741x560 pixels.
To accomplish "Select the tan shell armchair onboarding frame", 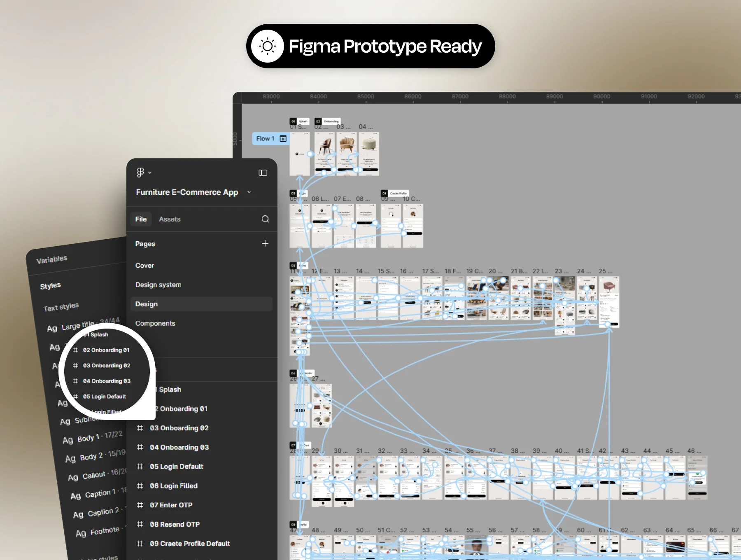I will [x=347, y=154].
